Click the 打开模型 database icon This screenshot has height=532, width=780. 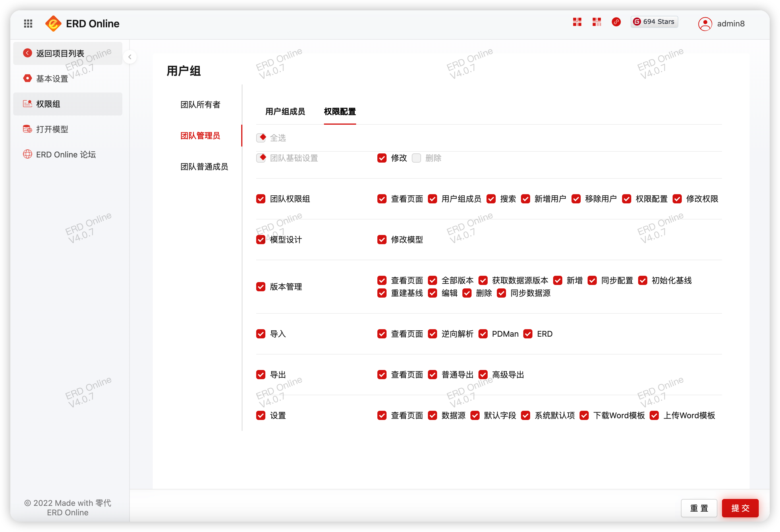(x=28, y=129)
